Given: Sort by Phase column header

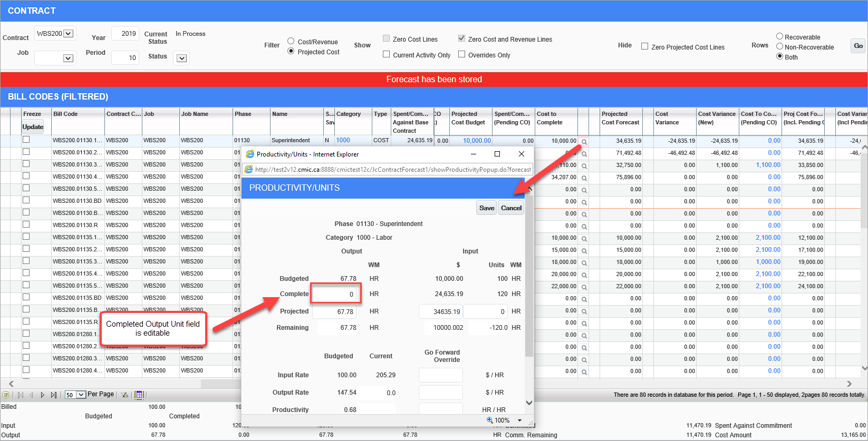Looking at the screenshot, I should click(x=243, y=114).
